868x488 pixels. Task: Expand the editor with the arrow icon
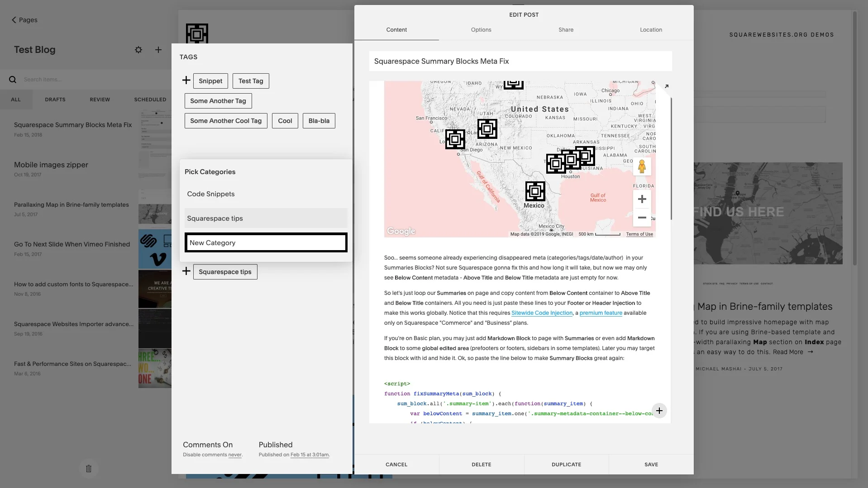(666, 86)
